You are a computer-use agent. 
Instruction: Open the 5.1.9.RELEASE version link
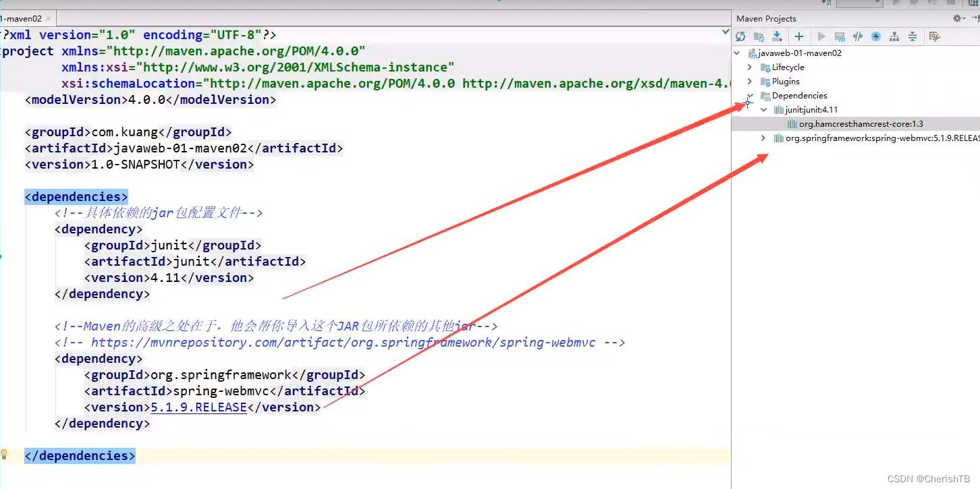(x=198, y=407)
